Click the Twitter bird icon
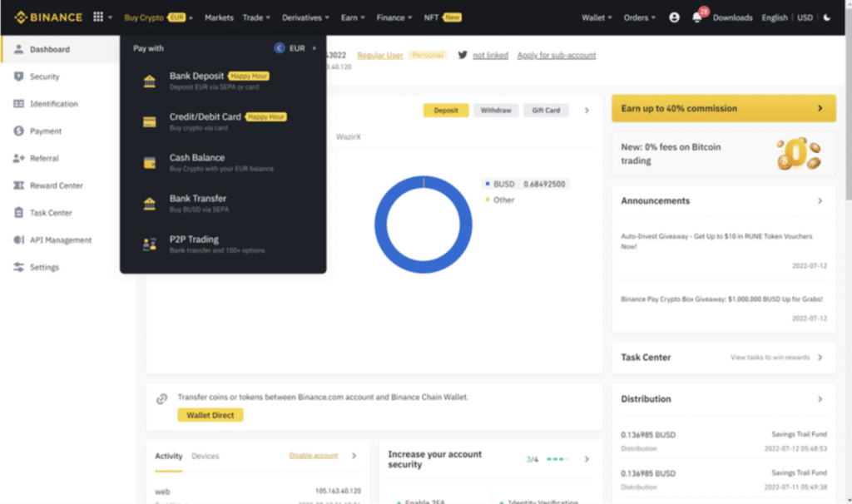 pos(463,55)
